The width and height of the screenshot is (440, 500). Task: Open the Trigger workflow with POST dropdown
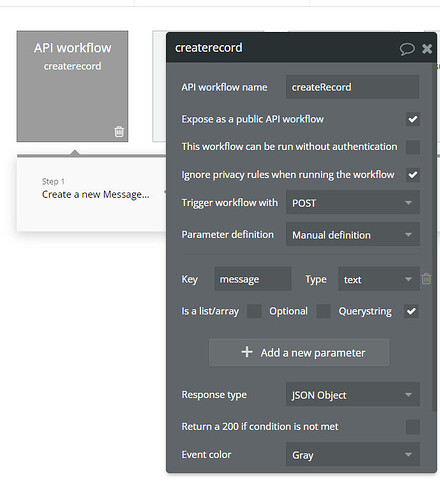point(352,203)
